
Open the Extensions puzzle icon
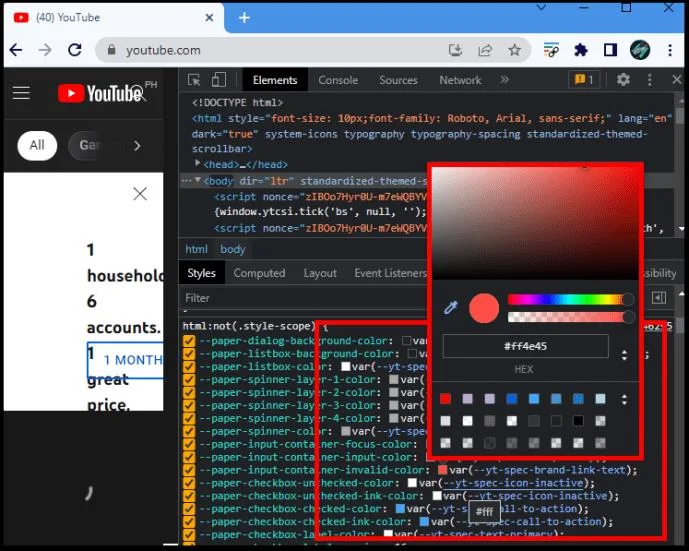581,50
